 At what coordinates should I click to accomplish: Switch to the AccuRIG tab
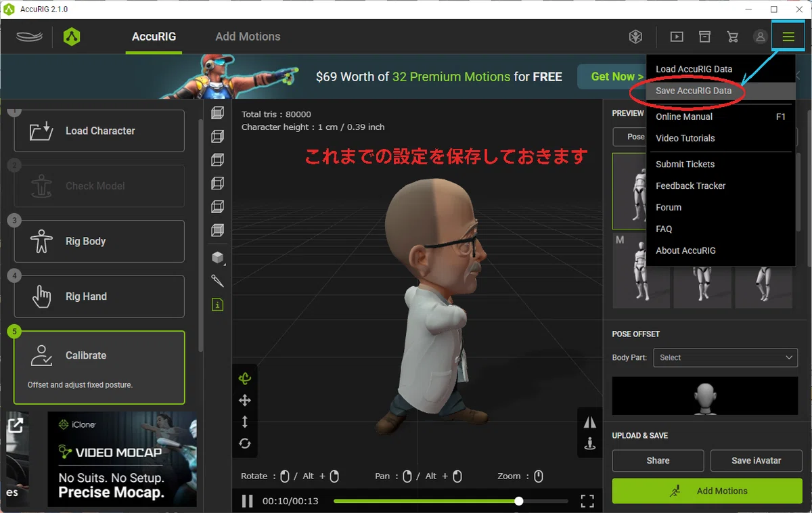(x=154, y=37)
